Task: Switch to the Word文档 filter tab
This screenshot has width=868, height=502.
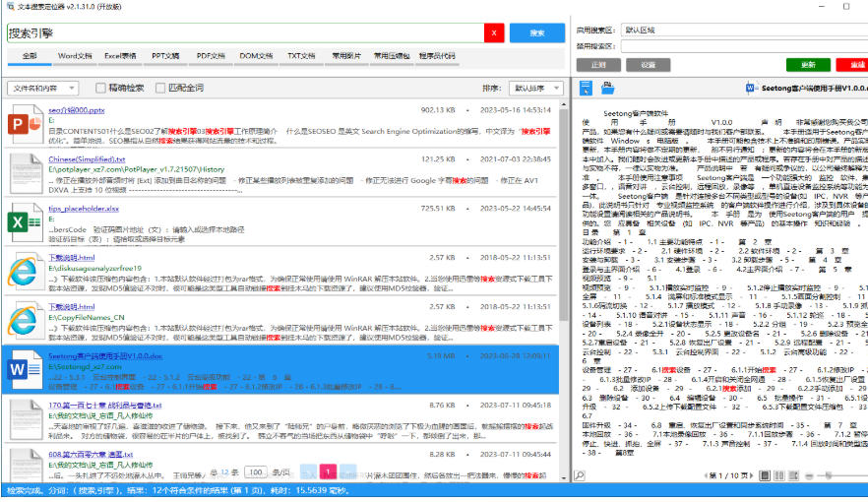Action: [77, 56]
